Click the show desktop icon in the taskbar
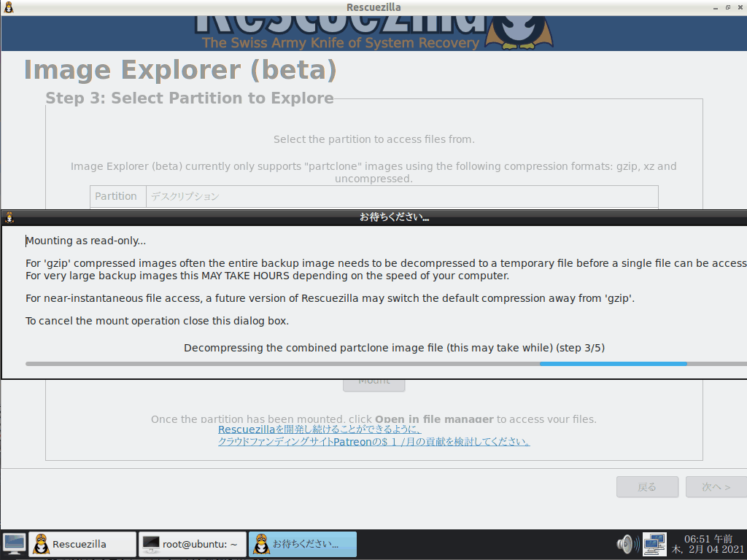This screenshot has height=560, width=747. [x=15, y=544]
